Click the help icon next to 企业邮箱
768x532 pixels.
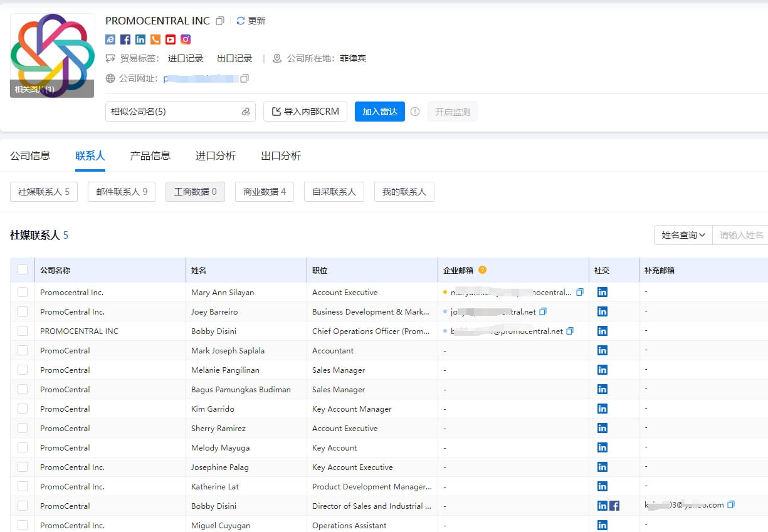[482, 270]
